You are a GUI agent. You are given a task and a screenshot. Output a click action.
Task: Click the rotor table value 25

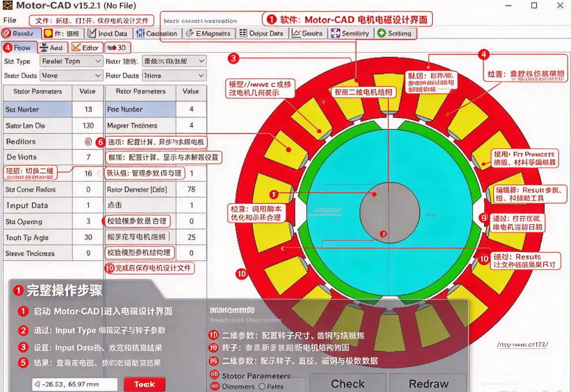tap(192, 237)
